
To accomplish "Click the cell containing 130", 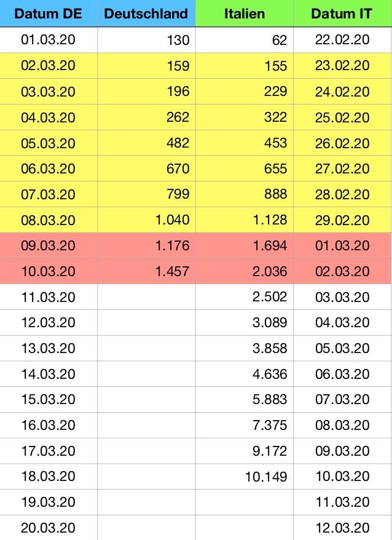I will pos(146,40).
